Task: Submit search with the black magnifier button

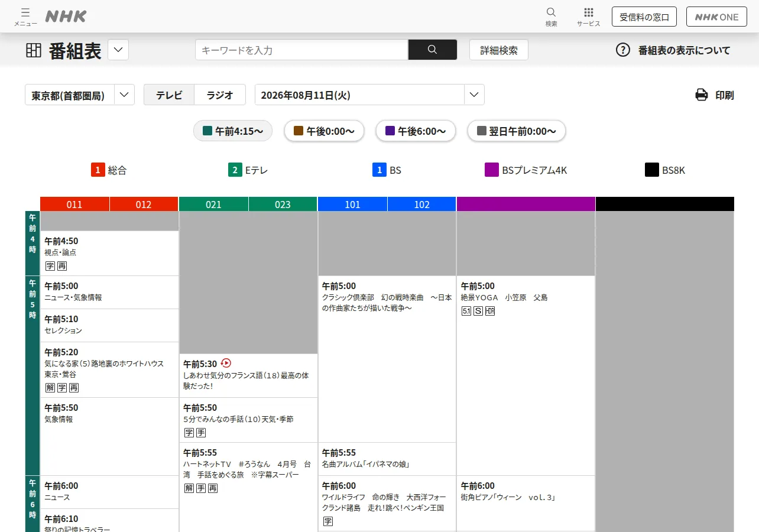Action: click(433, 50)
